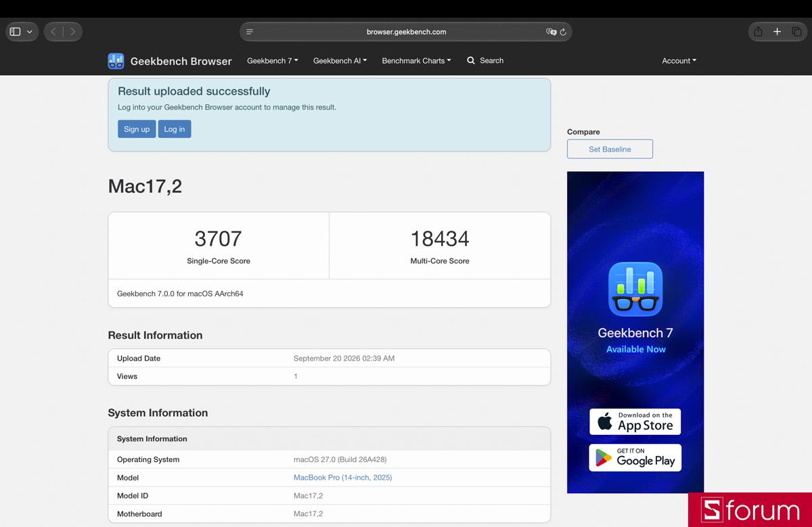Viewport: 812px width, 527px height.
Task: Expand the Account menu
Action: 679,61
